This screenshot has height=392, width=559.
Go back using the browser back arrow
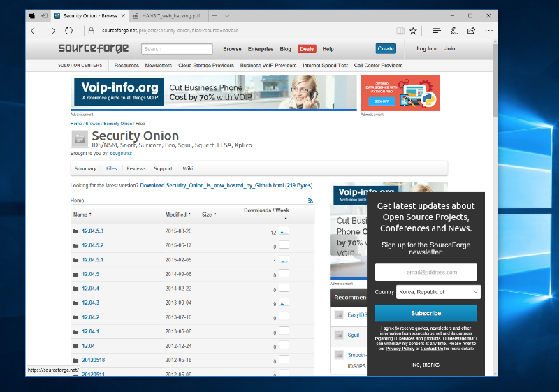coord(34,31)
